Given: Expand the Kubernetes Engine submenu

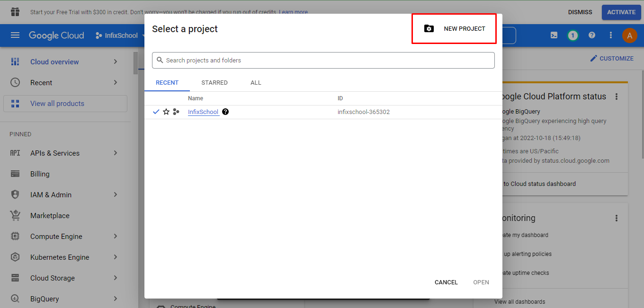Looking at the screenshot, I should (x=116, y=257).
